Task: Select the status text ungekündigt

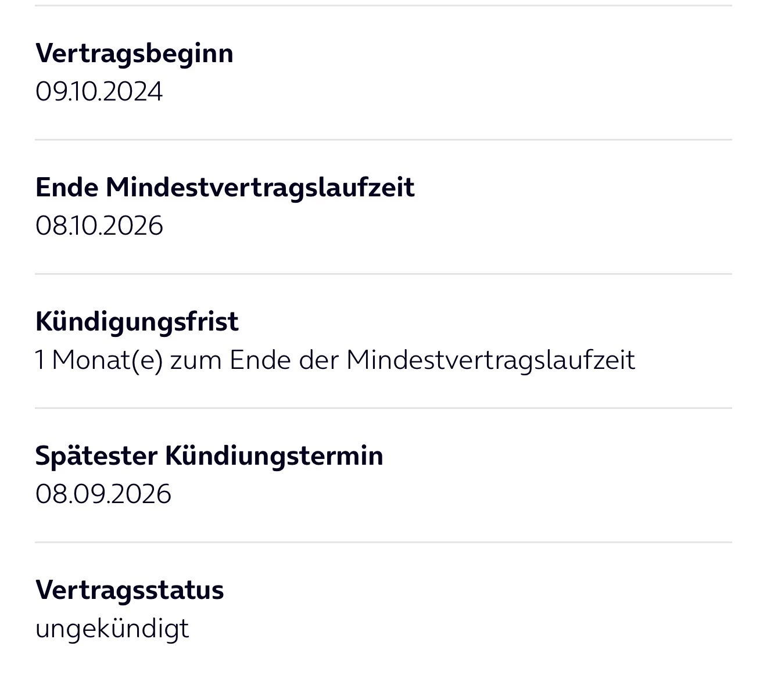Action: pyautogui.click(x=112, y=629)
